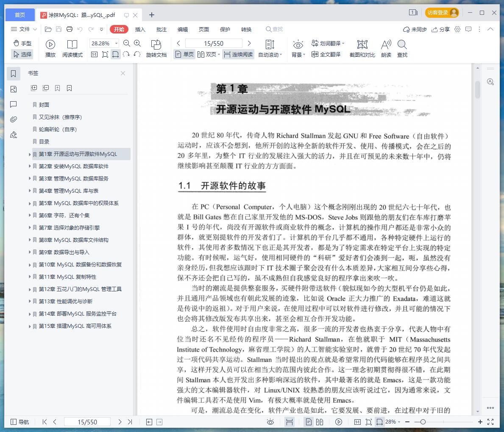Image resolution: width=504 pixels, height=432 pixels.
Task: Start slideshow with the Play icon
Action: (50, 49)
